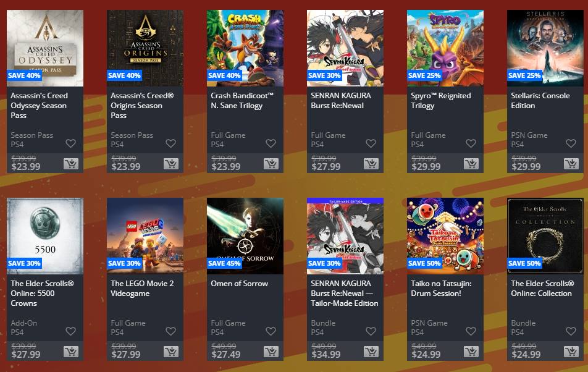Add Omen of Sorrow to cart
This screenshot has height=372, width=588.
pyautogui.click(x=271, y=352)
